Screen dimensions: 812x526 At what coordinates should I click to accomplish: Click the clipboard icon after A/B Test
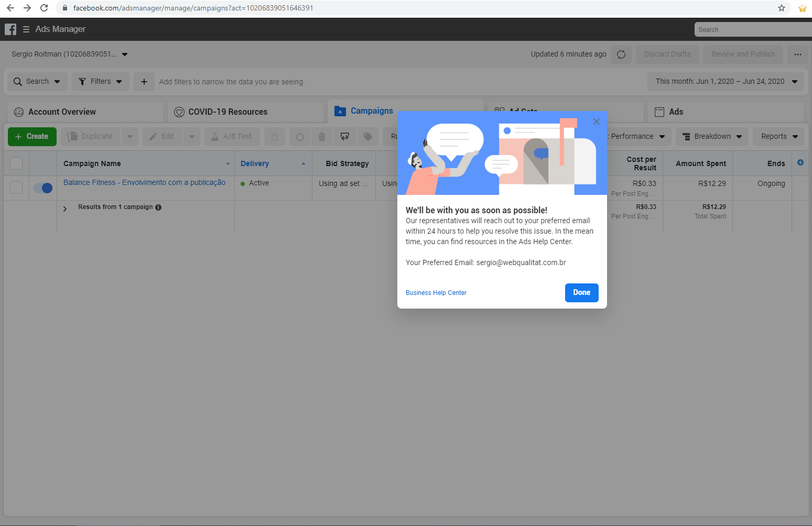click(275, 137)
